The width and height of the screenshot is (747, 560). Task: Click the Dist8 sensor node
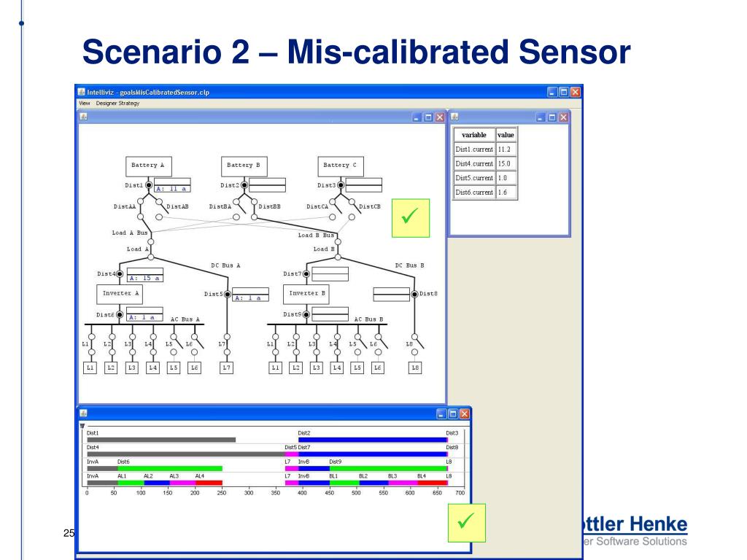click(415, 295)
